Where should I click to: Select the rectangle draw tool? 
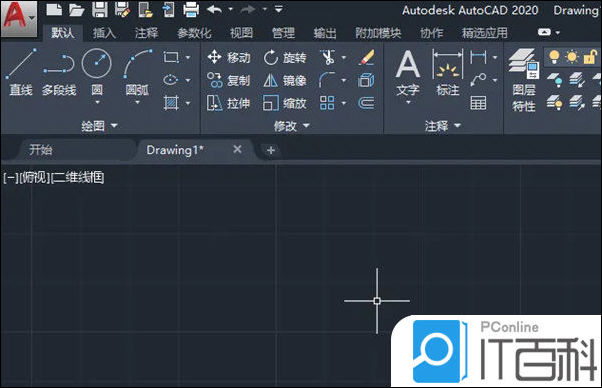click(x=171, y=58)
